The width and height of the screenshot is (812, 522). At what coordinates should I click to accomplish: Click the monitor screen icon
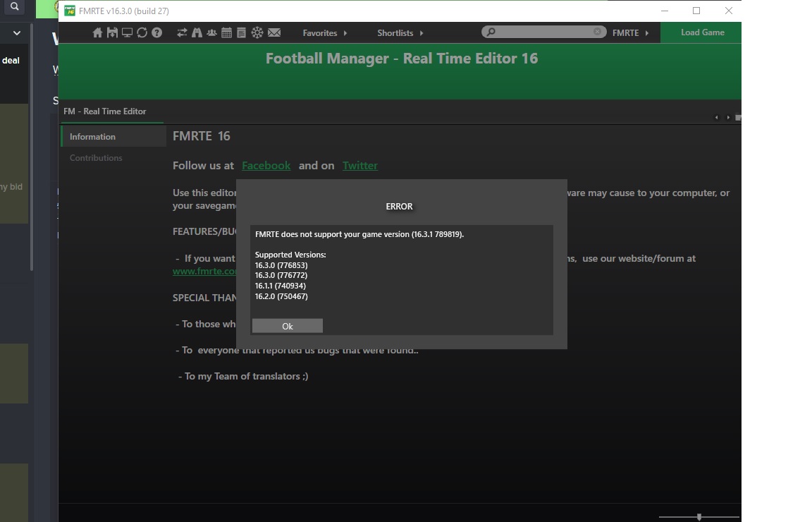tap(127, 32)
